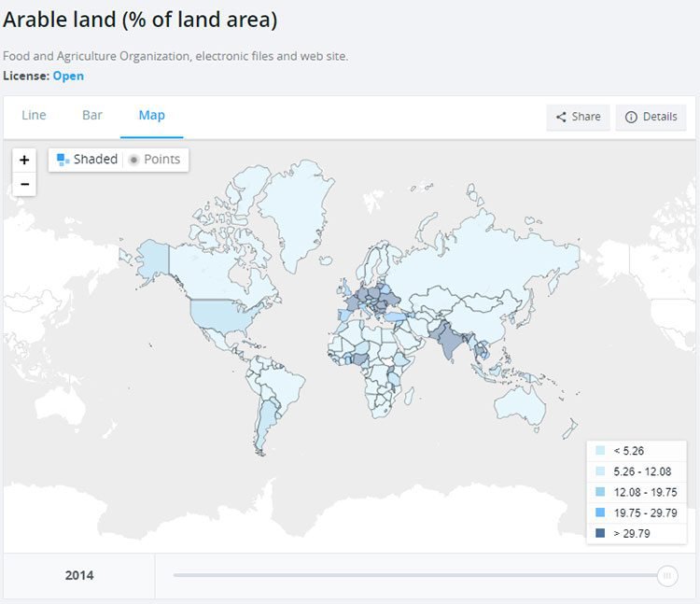The width and height of the screenshot is (700, 604).
Task: Toggle map to Shaded mode
Action: (87, 160)
